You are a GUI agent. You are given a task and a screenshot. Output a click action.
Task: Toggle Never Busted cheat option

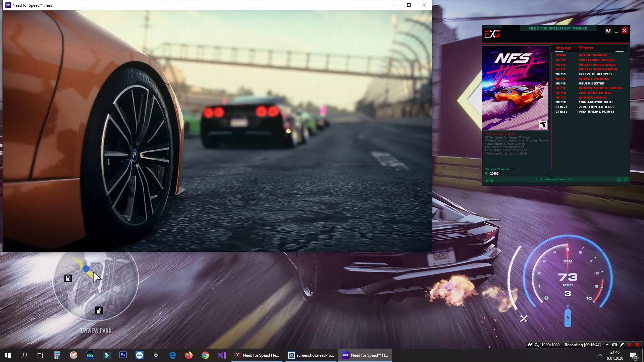coord(591,83)
